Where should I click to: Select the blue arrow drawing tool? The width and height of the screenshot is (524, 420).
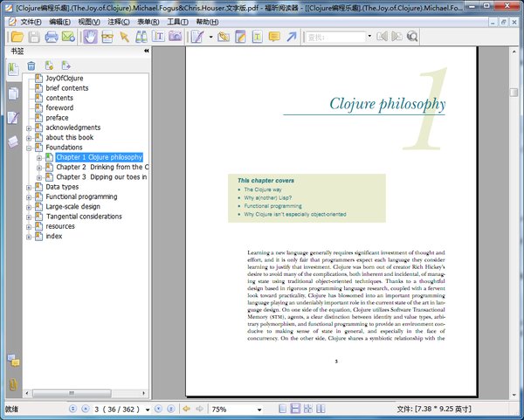tap(292, 37)
